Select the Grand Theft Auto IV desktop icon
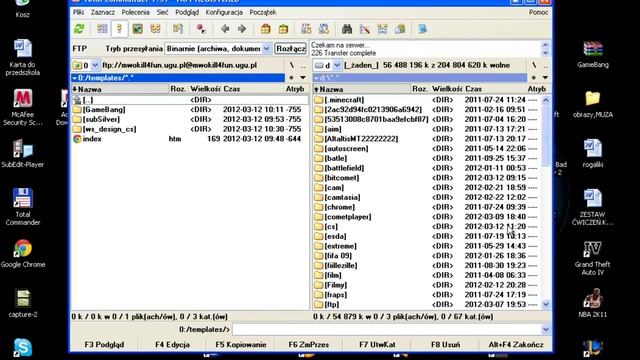The image size is (640, 360). [592, 258]
